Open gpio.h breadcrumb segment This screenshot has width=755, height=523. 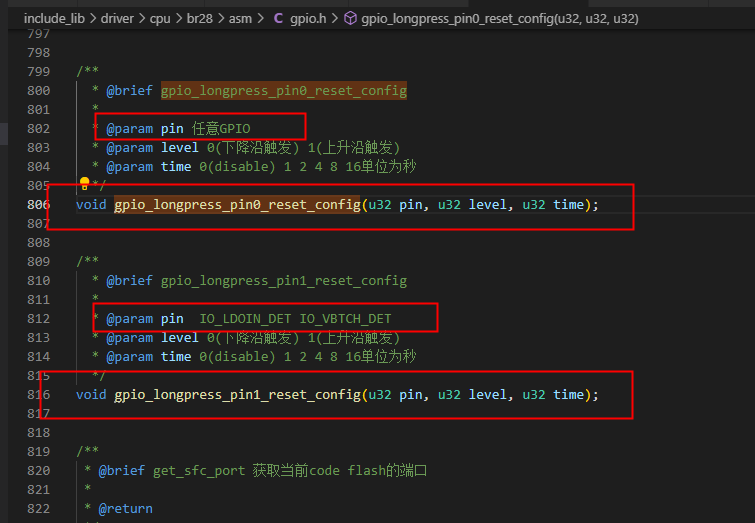(x=308, y=19)
